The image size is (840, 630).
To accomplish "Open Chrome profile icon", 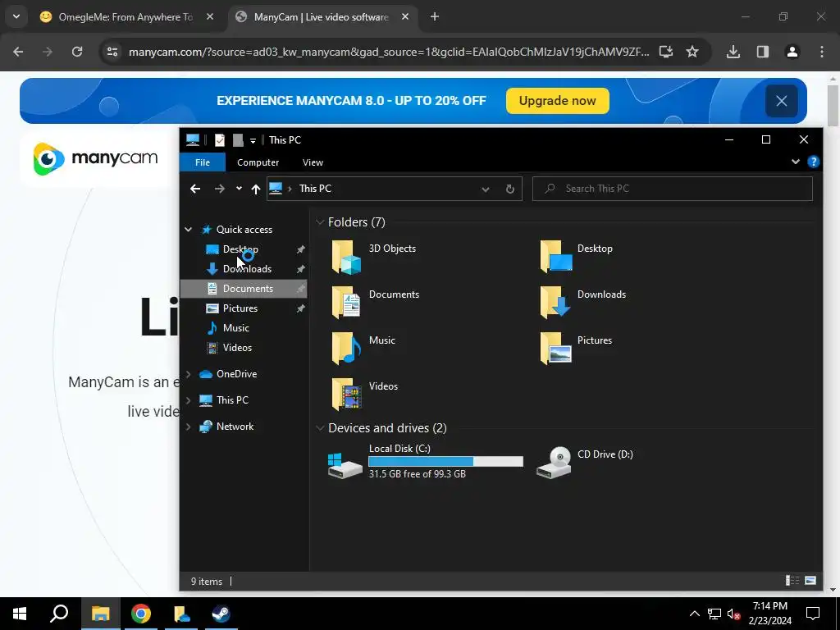I will [792, 52].
